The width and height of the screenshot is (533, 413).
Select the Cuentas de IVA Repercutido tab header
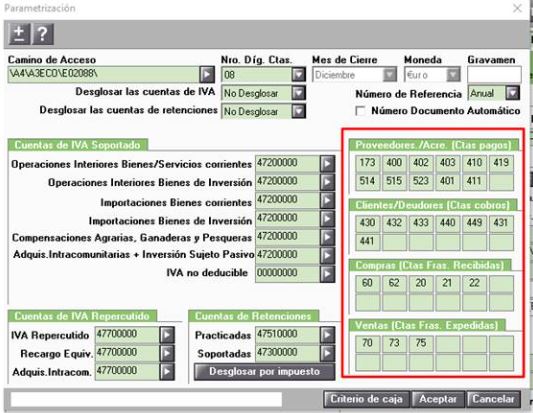[82, 316]
